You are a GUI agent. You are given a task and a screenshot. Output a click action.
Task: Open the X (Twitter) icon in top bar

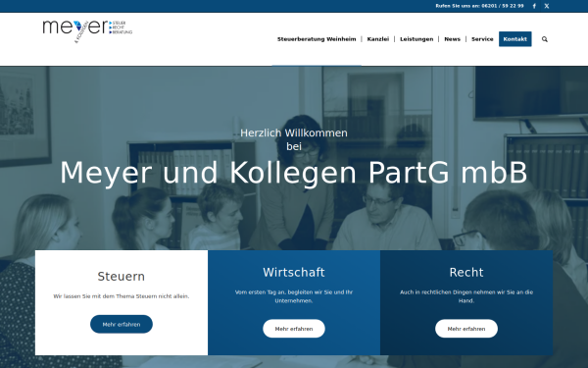click(547, 6)
